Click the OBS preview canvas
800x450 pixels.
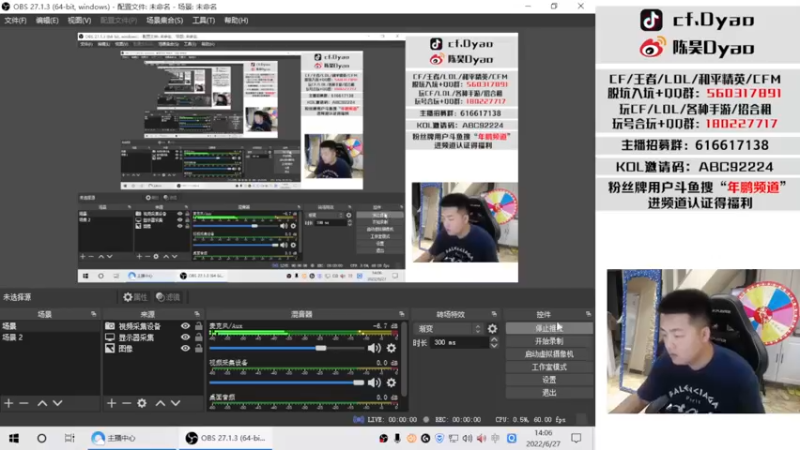[x=297, y=158]
